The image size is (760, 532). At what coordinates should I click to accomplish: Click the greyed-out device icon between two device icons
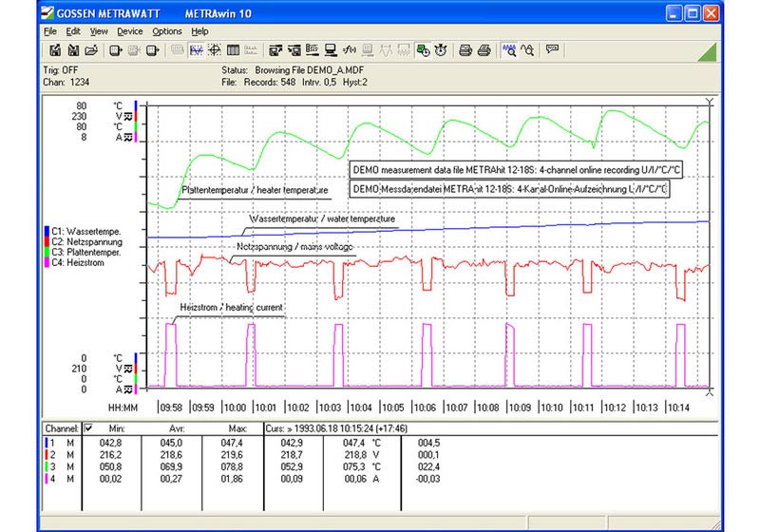pos(134,50)
